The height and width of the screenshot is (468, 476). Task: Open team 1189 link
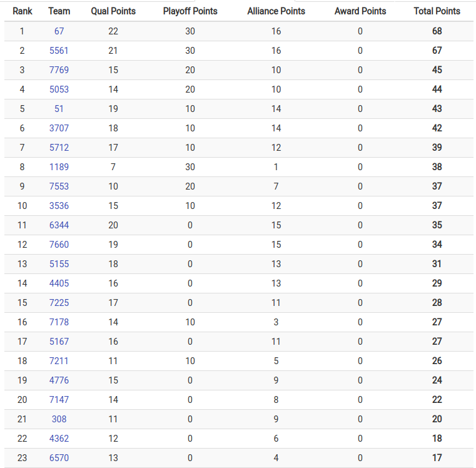click(59, 166)
